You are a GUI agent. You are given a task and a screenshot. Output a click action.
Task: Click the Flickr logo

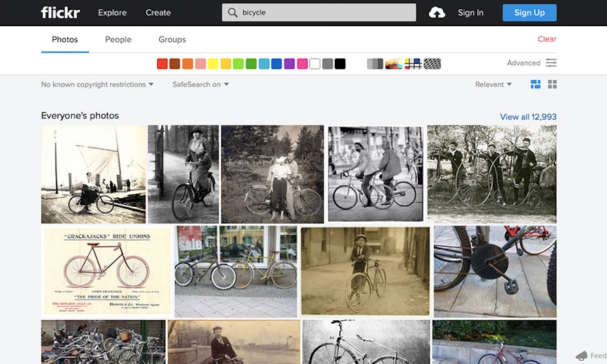(60, 12)
